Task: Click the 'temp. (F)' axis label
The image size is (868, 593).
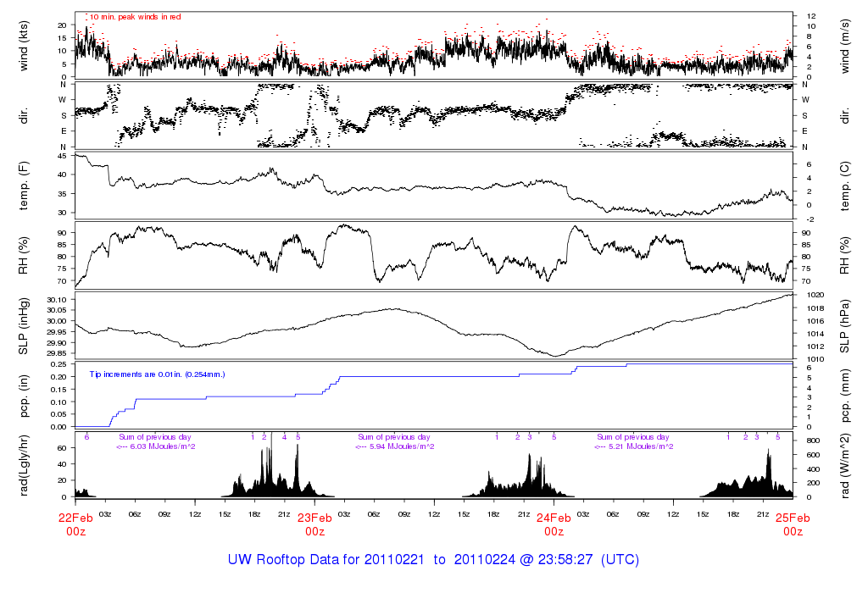Action: click(23, 186)
